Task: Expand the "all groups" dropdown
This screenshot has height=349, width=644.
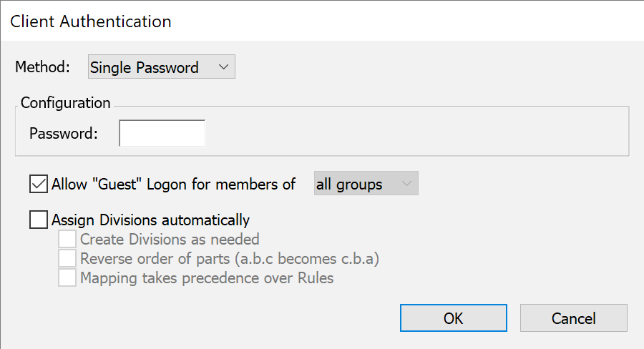Action: (366, 185)
